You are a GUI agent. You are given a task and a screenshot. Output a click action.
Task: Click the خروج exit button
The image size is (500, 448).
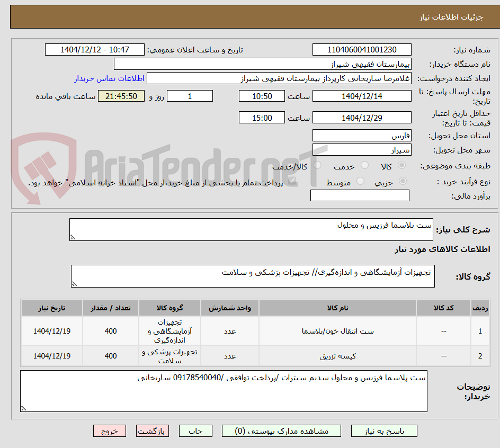pos(109,431)
